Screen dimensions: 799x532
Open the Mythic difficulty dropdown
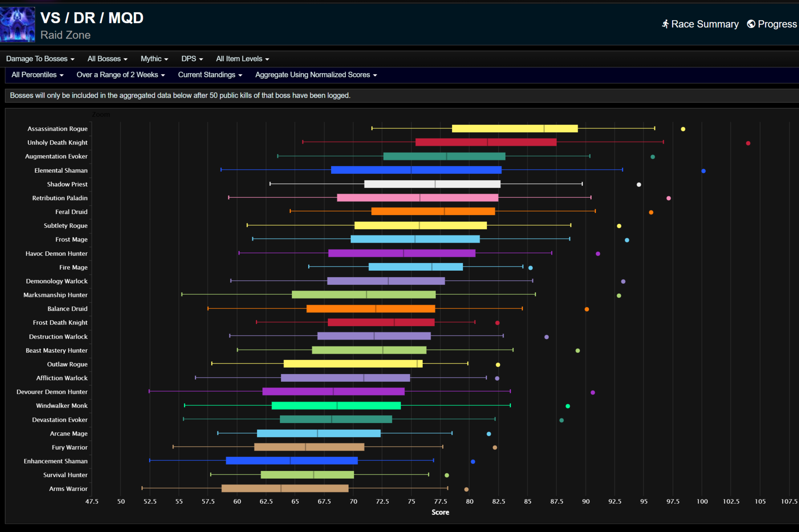pyautogui.click(x=154, y=59)
